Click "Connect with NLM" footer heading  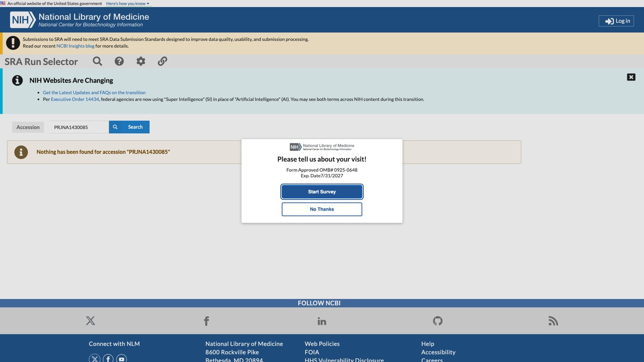point(114,344)
